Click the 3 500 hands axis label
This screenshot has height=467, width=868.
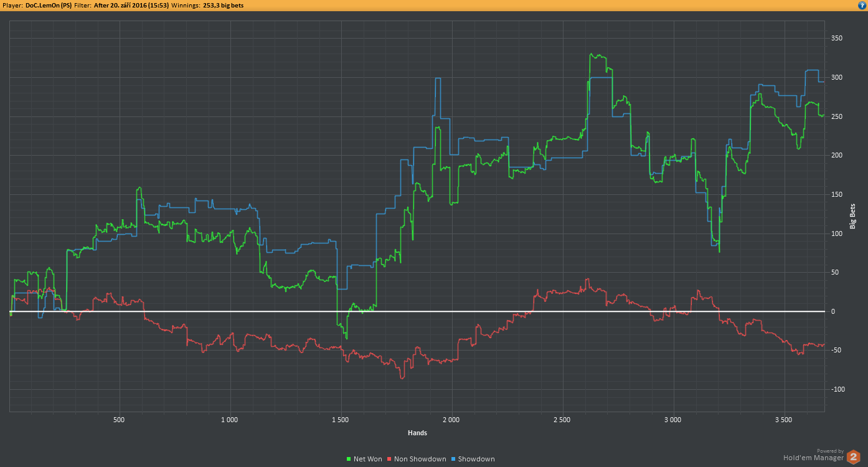tap(784, 419)
